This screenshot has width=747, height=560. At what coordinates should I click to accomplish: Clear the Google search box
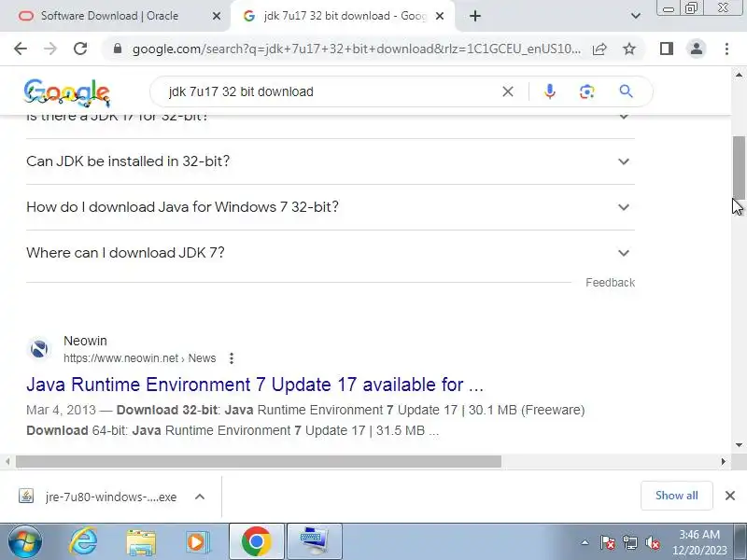pyautogui.click(x=508, y=91)
